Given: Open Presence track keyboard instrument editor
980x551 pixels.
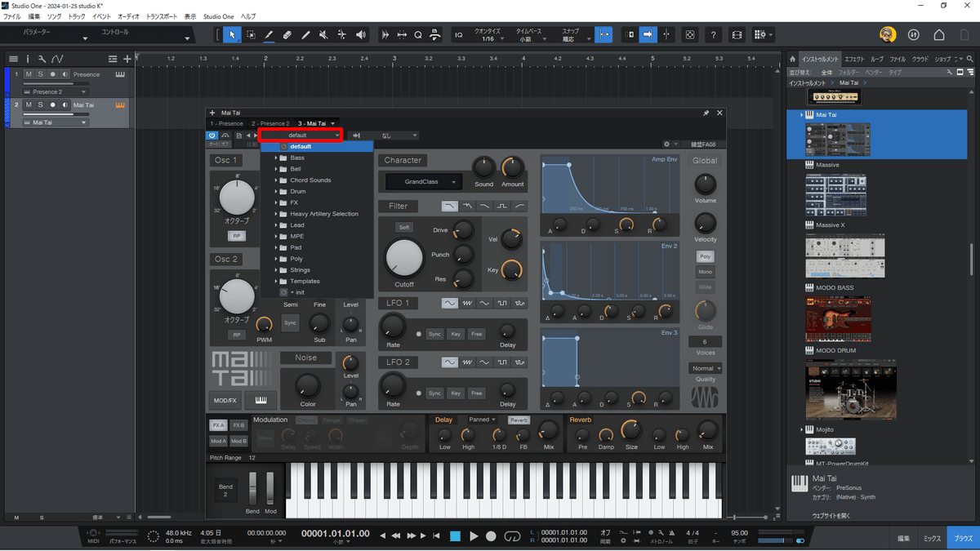Looking at the screenshot, I should pos(120,74).
